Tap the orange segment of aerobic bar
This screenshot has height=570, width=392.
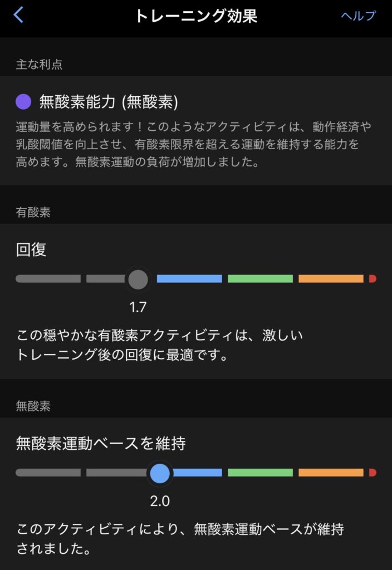331,279
